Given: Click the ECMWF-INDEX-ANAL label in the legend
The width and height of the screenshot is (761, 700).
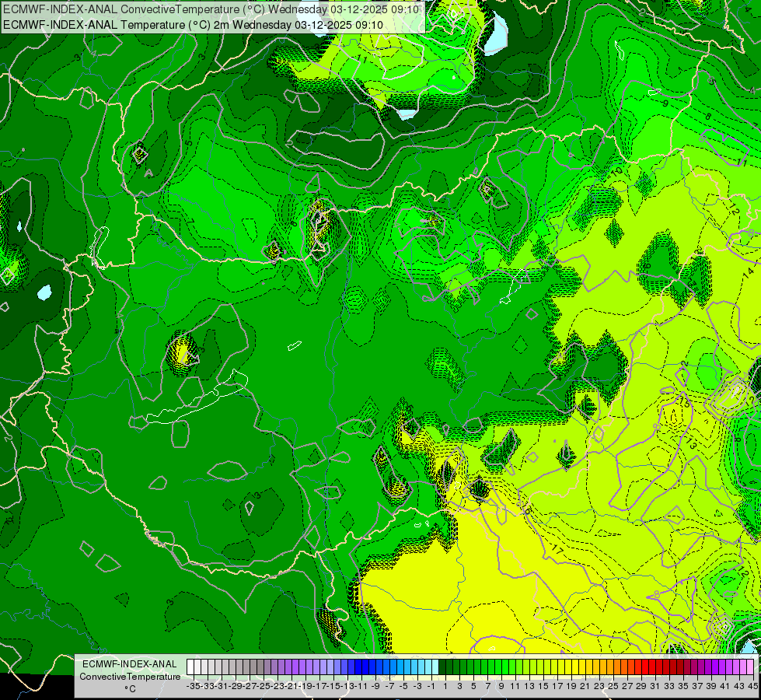Looking at the screenshot, I should pos(130,664).
